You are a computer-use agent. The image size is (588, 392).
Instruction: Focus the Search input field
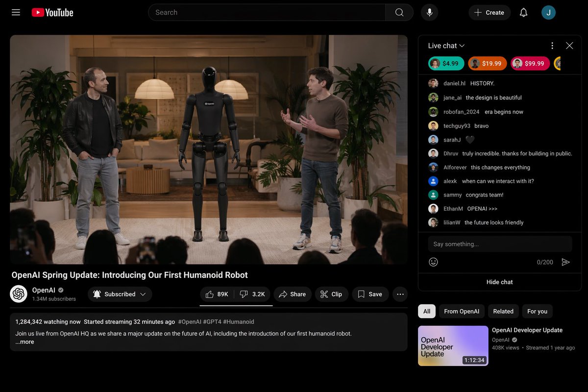click(267, 12)
